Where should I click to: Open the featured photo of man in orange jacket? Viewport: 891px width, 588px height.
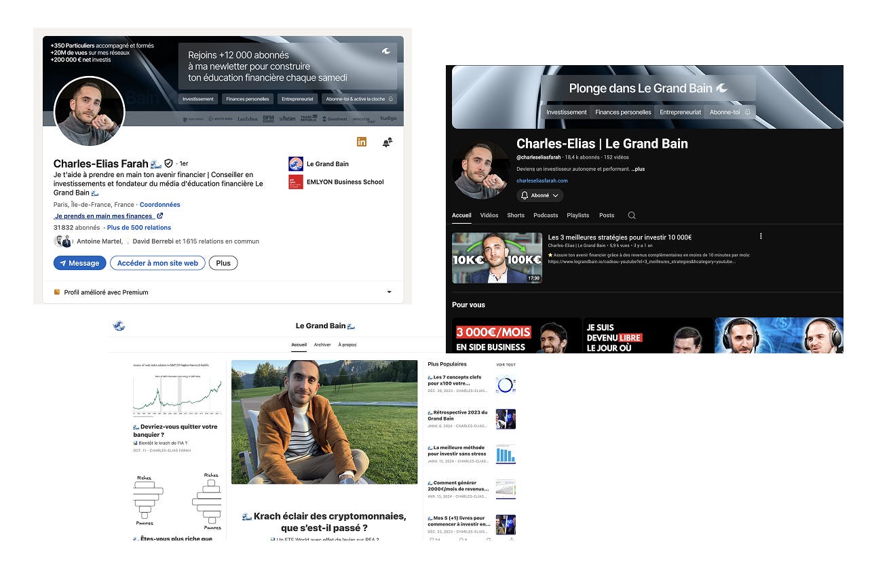coord(324,422)
